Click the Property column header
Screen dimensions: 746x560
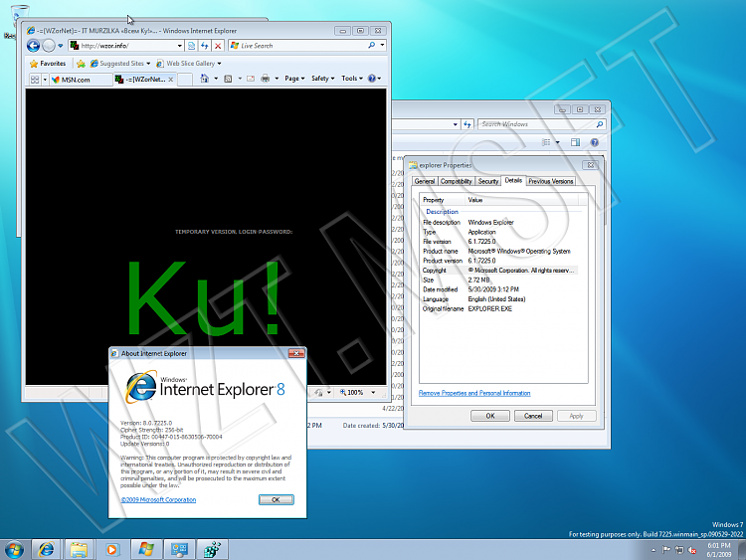point(443,200)
